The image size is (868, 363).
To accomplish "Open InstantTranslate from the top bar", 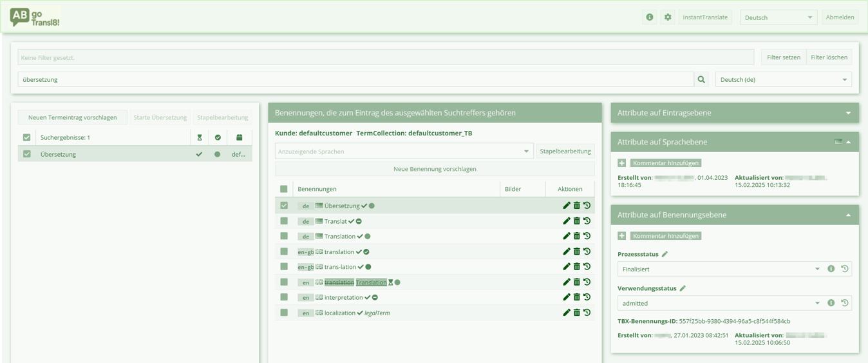I will 705,17.
